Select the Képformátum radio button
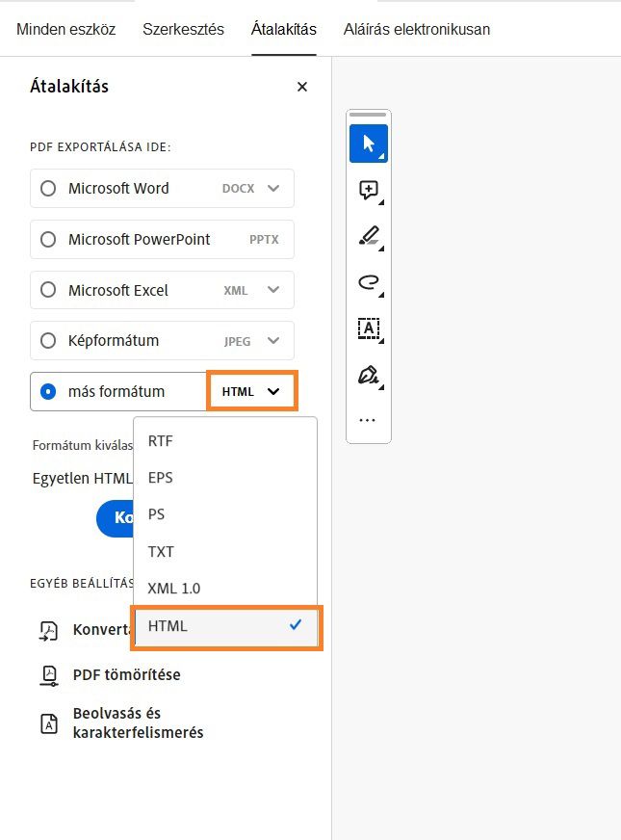This screenshot has width=621, height=840. pos(48,340)
